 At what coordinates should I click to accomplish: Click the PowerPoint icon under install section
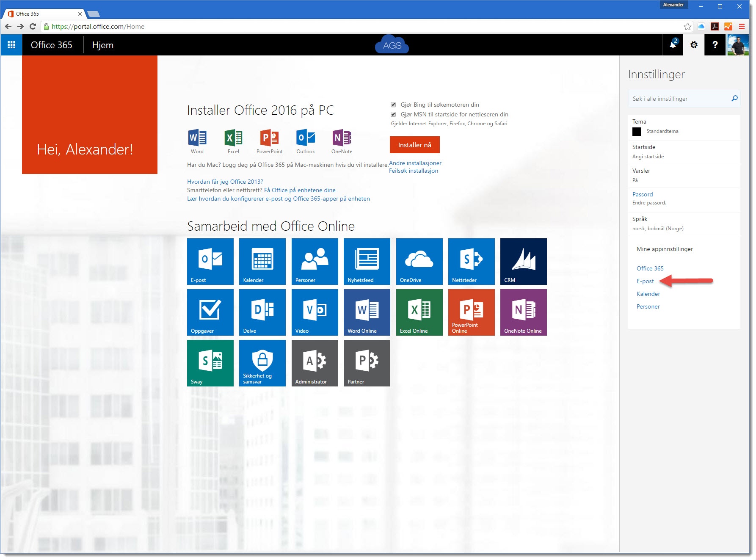click(x=269, y=138)
